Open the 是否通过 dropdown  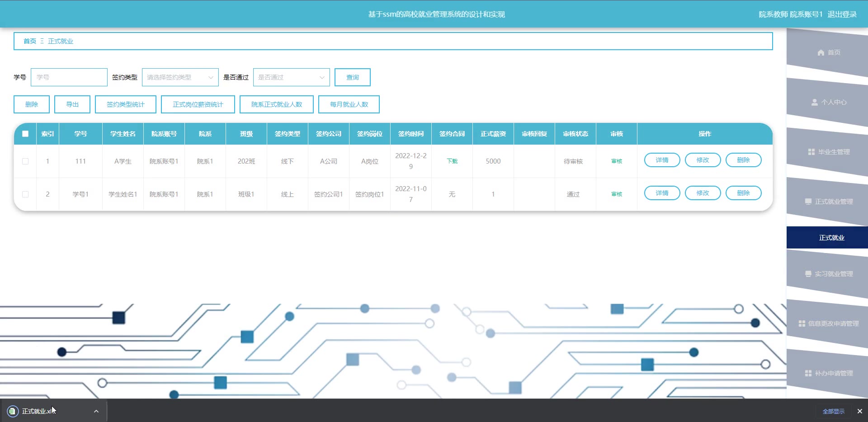pos(291,77)
